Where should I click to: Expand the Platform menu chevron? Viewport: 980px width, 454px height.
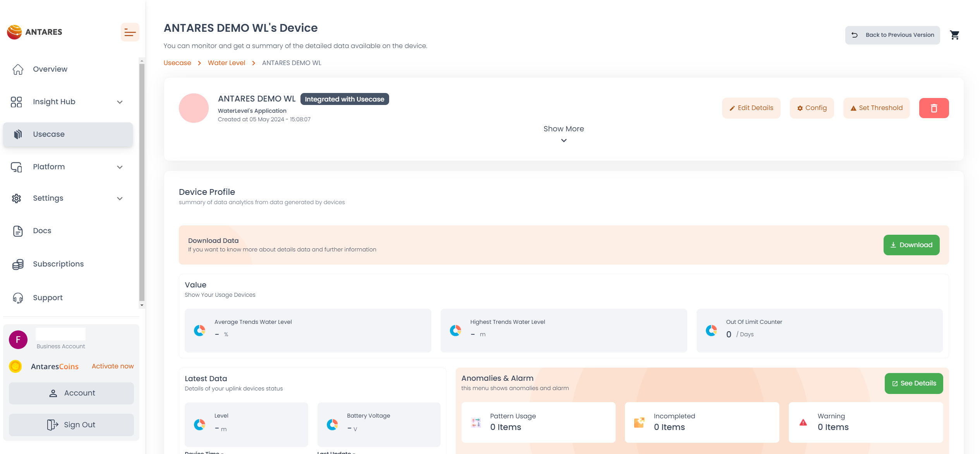coord(120,167)
